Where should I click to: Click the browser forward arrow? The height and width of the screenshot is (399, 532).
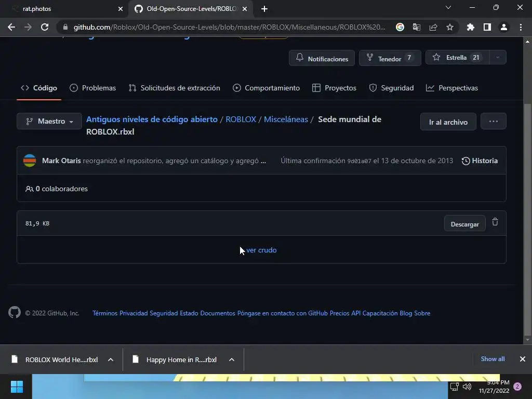click(x=28, y=27)
